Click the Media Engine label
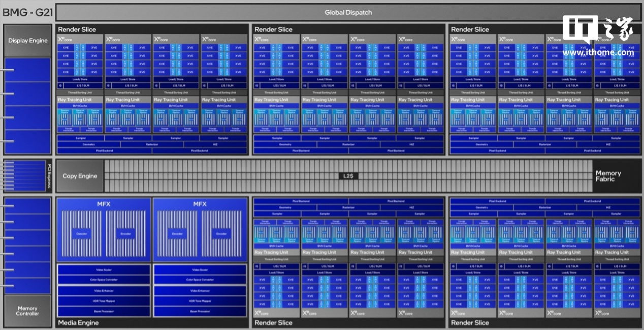Screen dimensions: 644x330 (x=78, y=323)
